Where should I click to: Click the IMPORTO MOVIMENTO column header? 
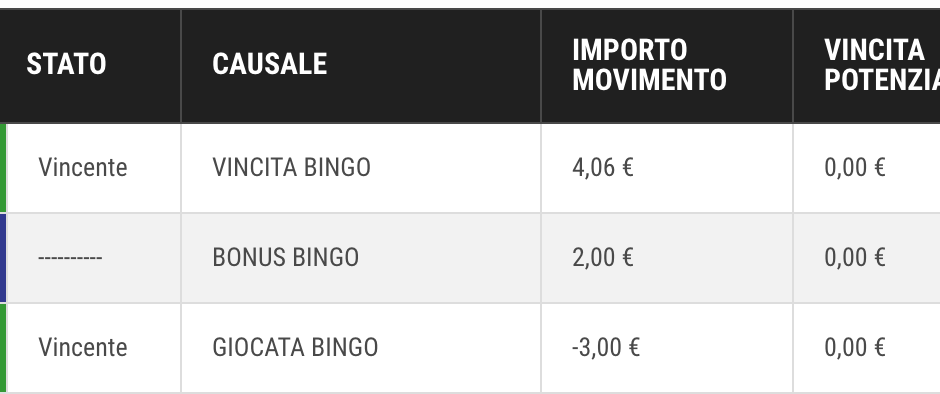tap(649, 65)
